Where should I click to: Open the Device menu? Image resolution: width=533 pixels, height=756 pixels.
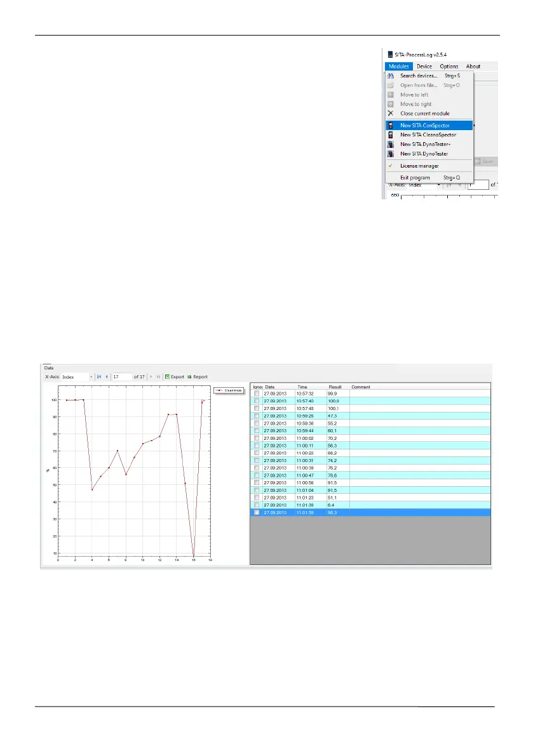424,67
